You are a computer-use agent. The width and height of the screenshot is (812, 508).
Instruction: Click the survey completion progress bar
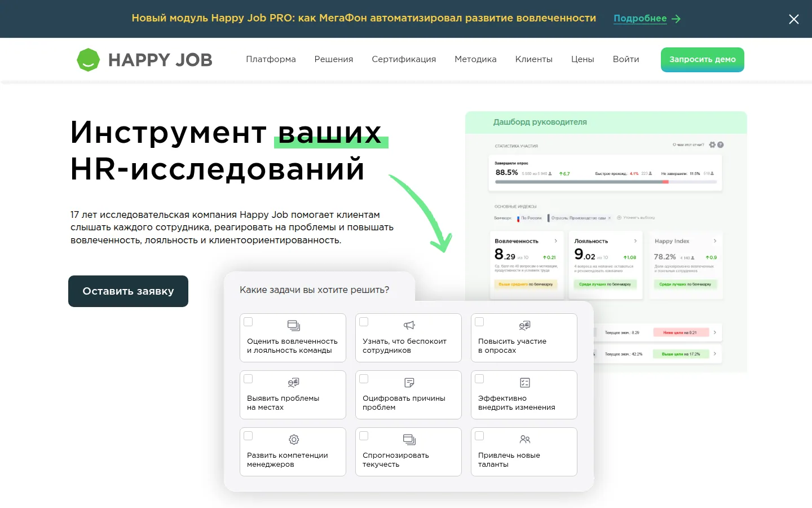tap(606, 182)
